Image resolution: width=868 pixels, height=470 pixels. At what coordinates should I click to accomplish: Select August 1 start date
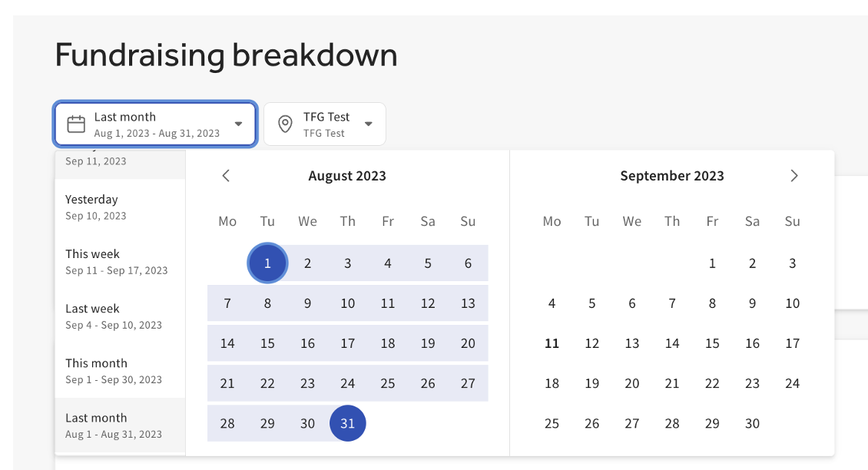(x=267, y=263)
